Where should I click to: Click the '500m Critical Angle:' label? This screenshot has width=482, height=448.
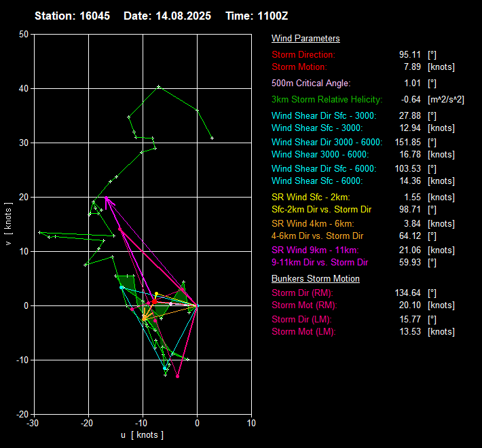[311, 83]
